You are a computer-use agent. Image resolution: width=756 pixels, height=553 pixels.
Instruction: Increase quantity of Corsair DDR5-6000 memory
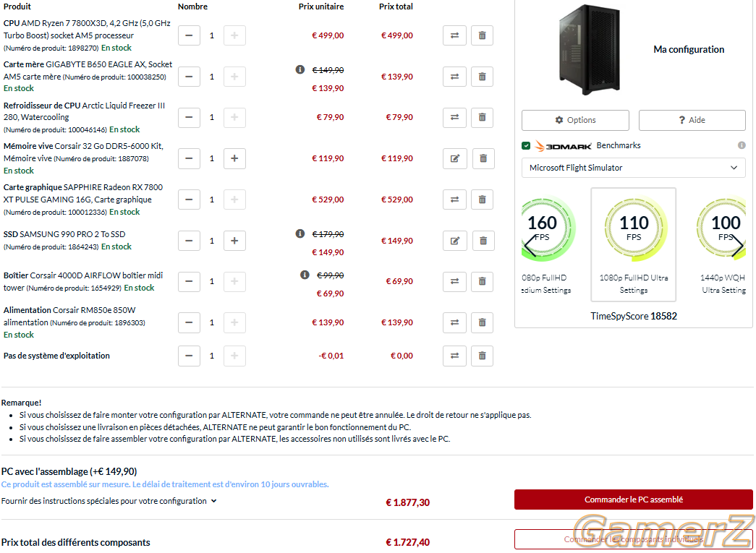pos(234,158)
